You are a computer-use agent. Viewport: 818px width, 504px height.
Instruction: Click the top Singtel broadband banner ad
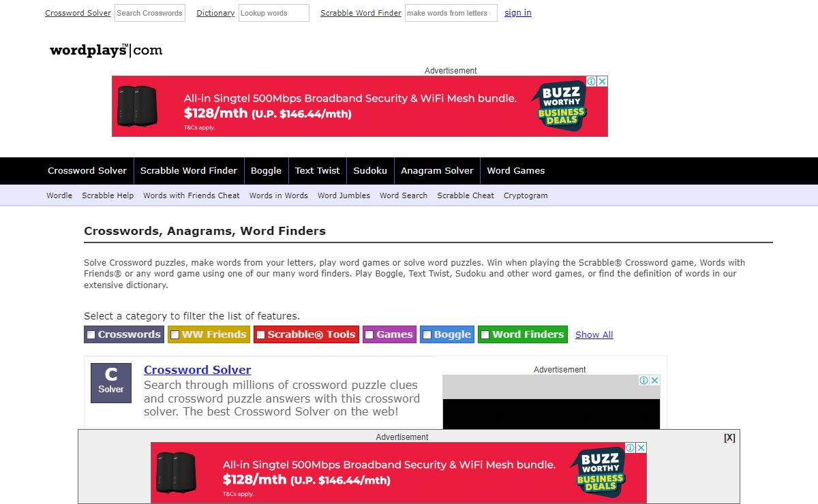(x=360, y=106)
